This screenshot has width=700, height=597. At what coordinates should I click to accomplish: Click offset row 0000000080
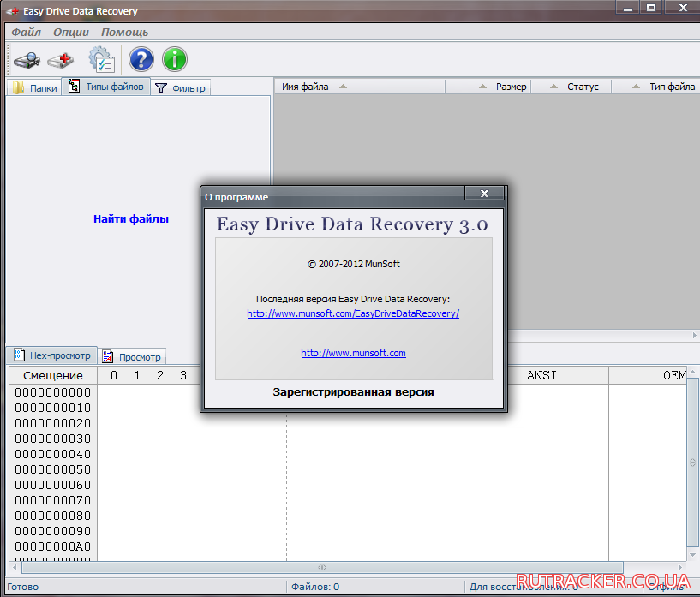pyautogui.click(x=52, y=516)
